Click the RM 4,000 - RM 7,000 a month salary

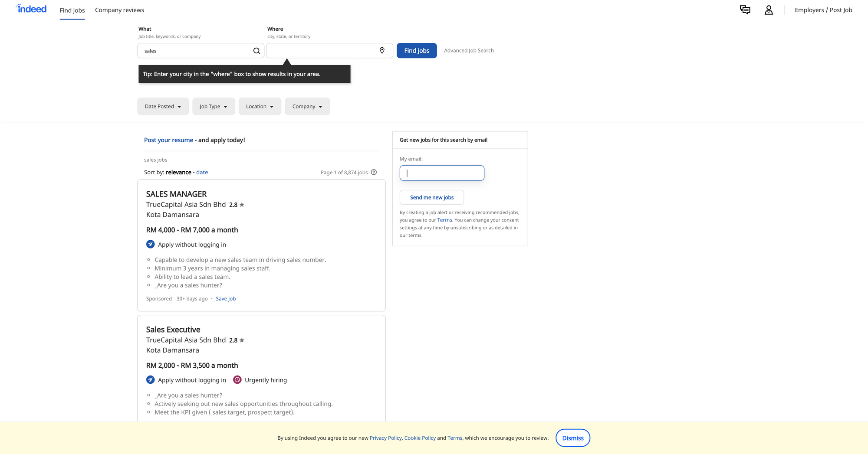click(192, 230)
